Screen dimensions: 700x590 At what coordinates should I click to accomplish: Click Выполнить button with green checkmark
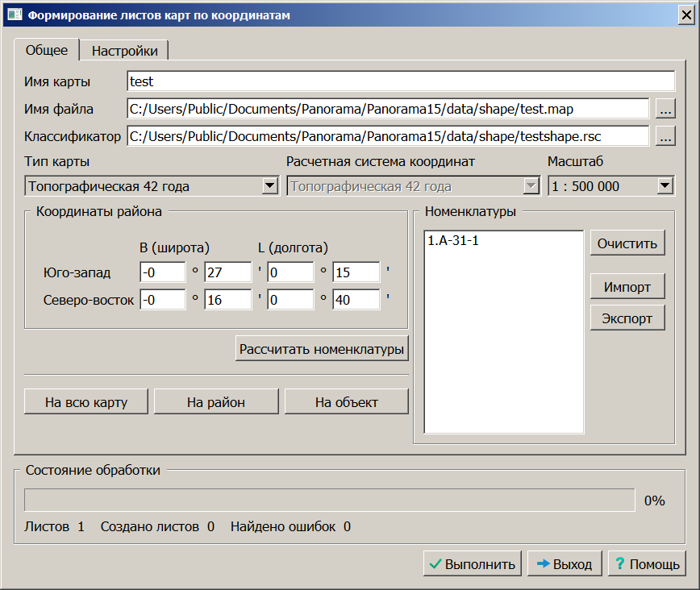[x=473, y=564]
